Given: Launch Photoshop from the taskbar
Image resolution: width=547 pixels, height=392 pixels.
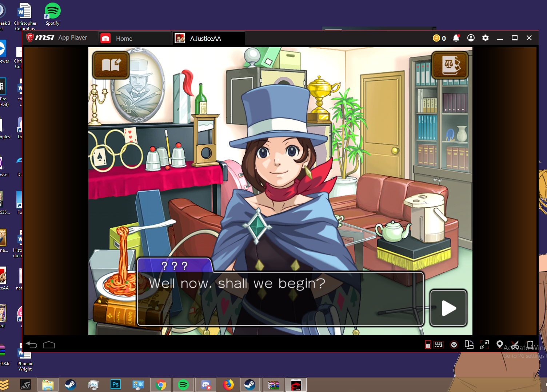Looking at the screenshot, I should (x=116, y=385).
